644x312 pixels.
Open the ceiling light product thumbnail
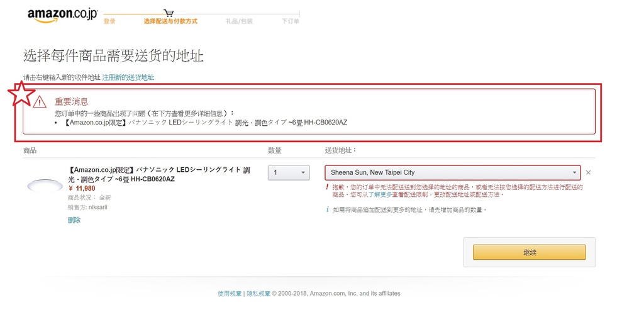tap(45, 186)
